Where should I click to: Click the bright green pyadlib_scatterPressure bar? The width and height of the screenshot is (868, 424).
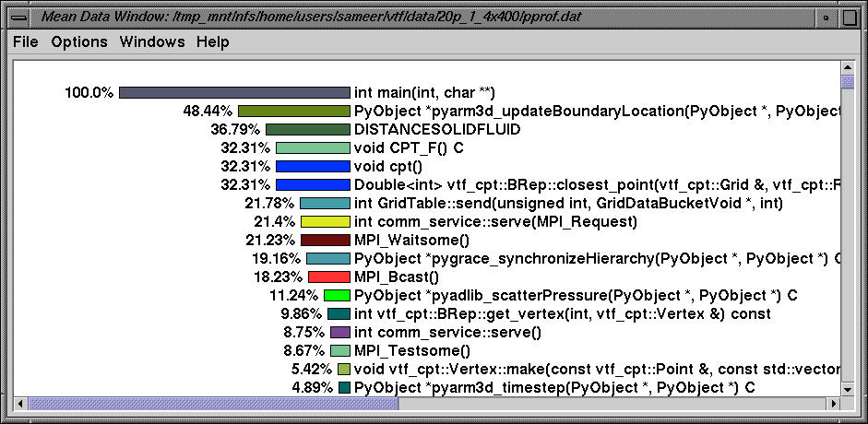pos(337,295)
